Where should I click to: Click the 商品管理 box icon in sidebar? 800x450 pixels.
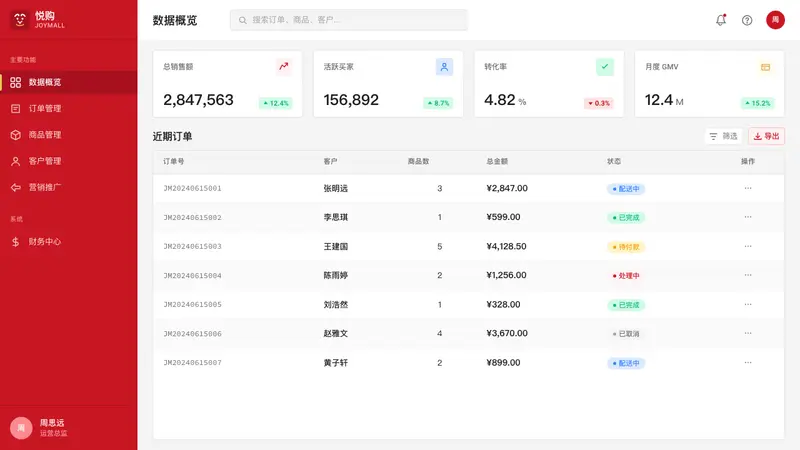click(x=16, y=135)
